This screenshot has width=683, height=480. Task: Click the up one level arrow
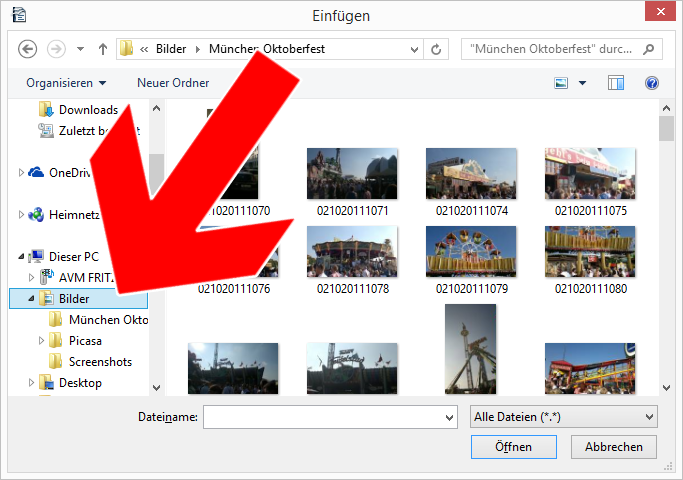[x=102, y=48]
